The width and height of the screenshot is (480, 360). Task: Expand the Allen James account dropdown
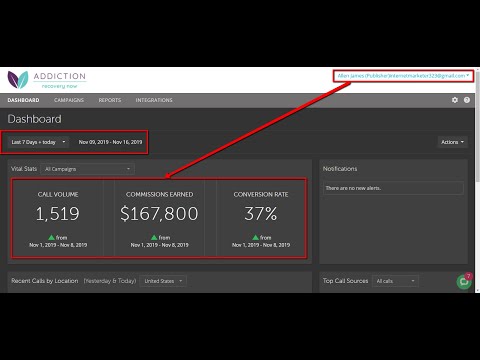[x=403, y=76]
